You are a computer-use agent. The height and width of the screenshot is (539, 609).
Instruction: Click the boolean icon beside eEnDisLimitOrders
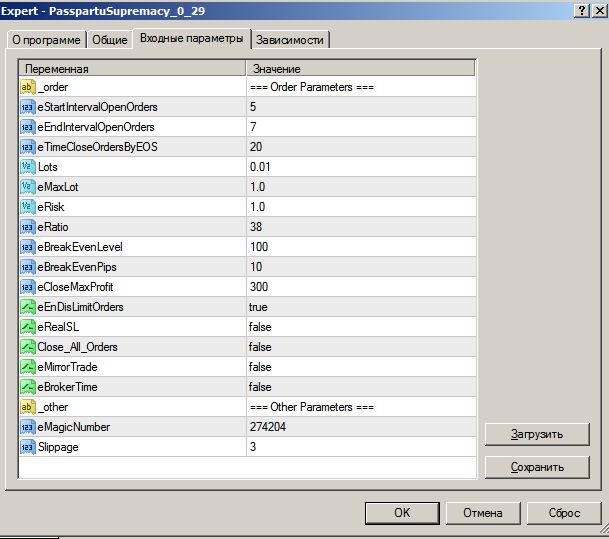(x=28, y=307)
